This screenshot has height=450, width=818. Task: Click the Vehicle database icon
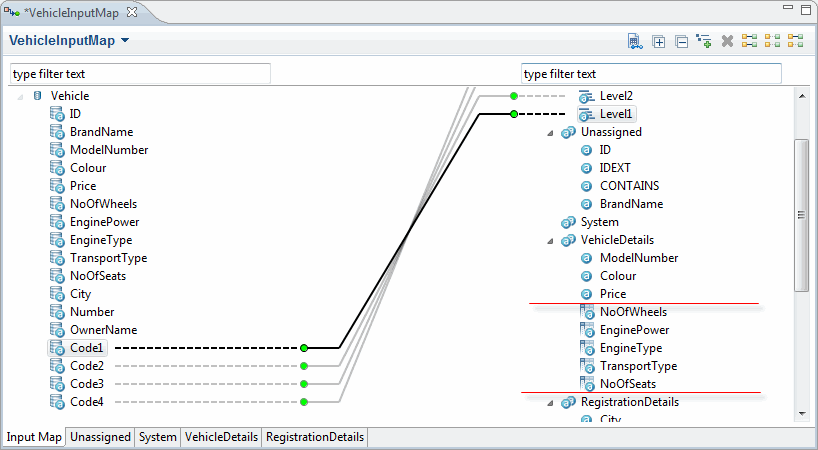click(x=38, y=96)
